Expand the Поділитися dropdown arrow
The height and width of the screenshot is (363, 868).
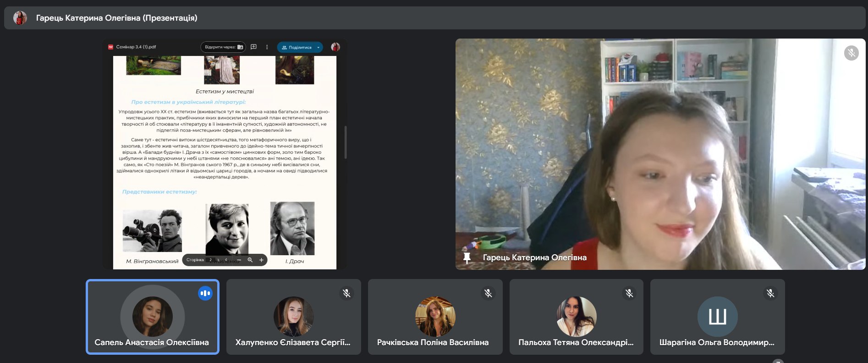coord(319,47)
